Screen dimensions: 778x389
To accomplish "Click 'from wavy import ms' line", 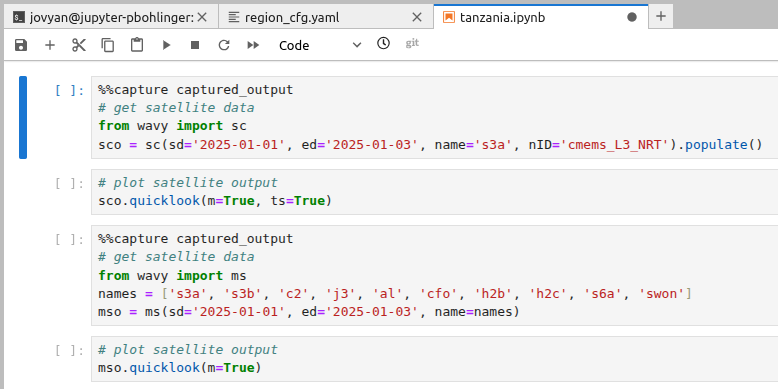I will point(172,275).
